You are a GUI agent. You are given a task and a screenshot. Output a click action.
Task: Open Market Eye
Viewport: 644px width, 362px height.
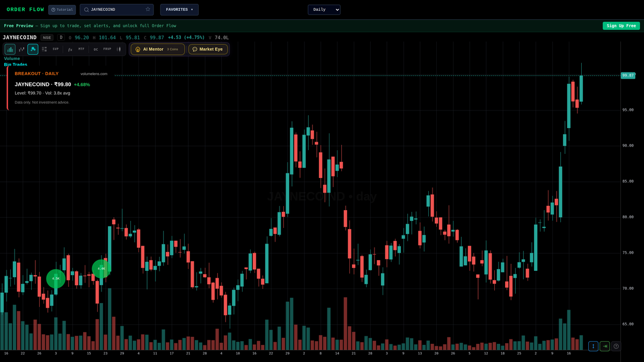pyautogui.click(x=208, y=49)
